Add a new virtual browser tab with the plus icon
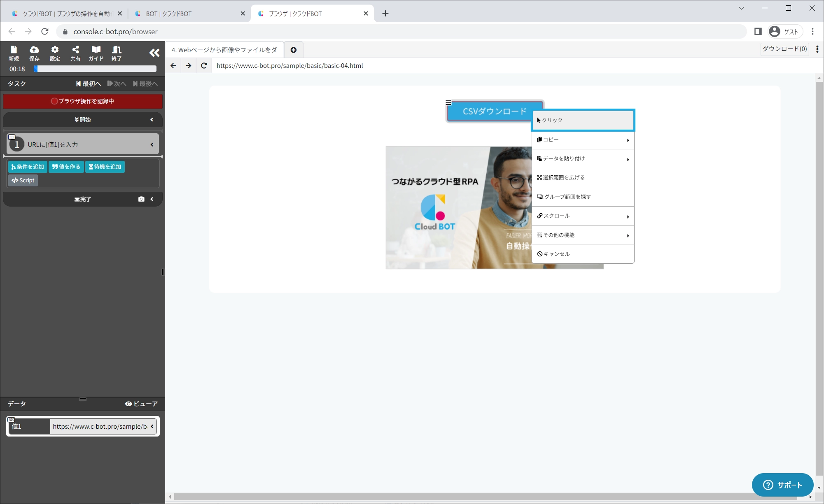Viewport: 824px width, 504px height. pos(294,50)
